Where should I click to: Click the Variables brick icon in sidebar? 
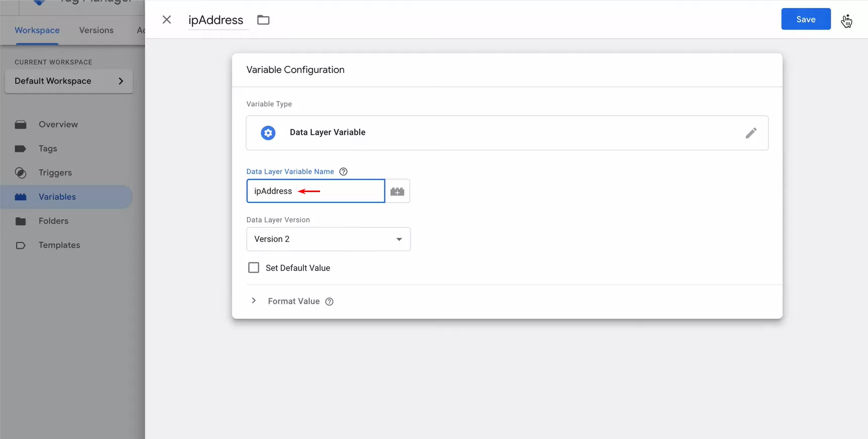click(21, 197)
